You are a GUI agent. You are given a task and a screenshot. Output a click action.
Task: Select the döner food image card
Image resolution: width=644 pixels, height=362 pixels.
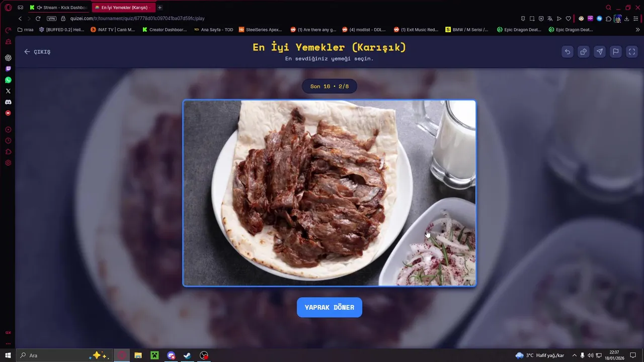(330, 193)
